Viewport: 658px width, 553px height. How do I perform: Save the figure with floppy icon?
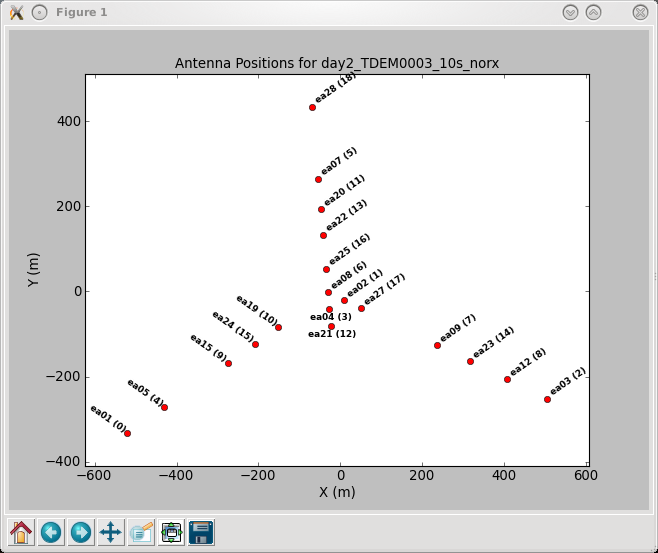[x=201, y=532]
